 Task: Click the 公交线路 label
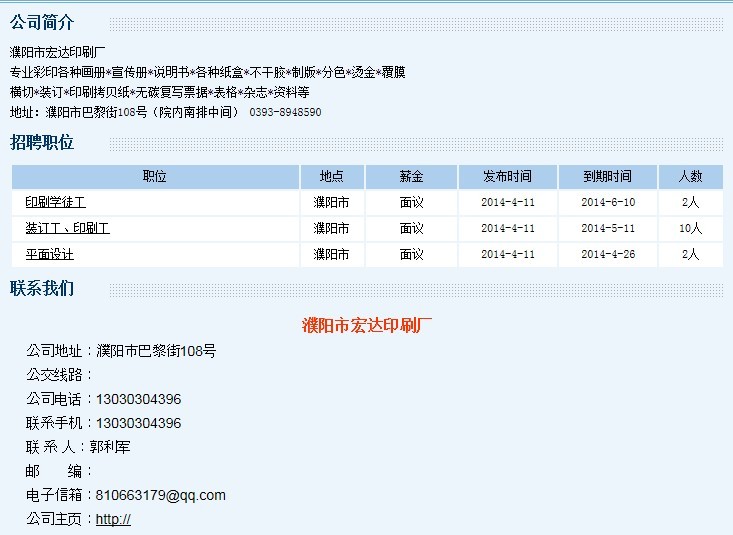[59, 375]
